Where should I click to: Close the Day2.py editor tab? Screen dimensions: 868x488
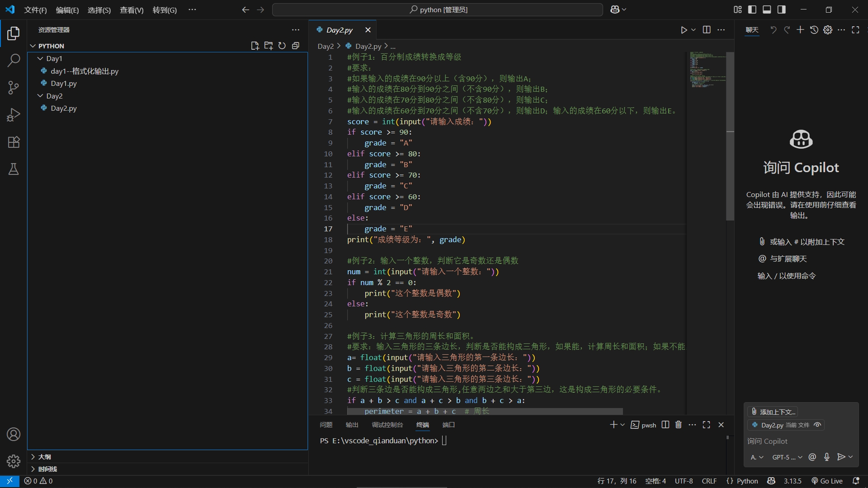click(368, 30)
